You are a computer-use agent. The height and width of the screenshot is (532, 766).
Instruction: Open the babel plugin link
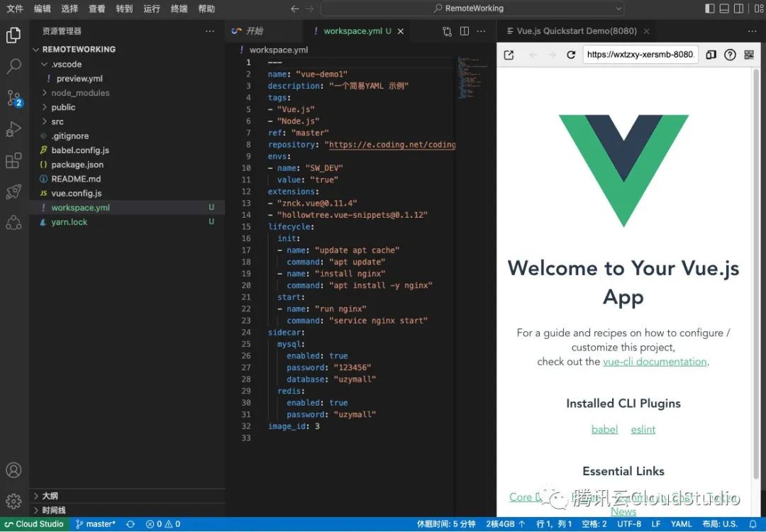click(604, 429)
